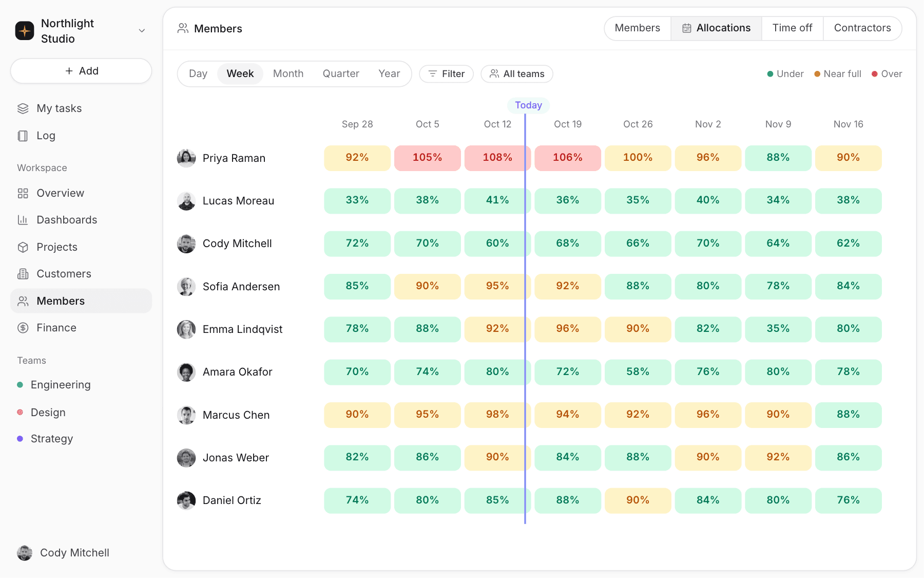Click Jonas Weber's avatar
This screenshot has height=578, width=924.
186,458
